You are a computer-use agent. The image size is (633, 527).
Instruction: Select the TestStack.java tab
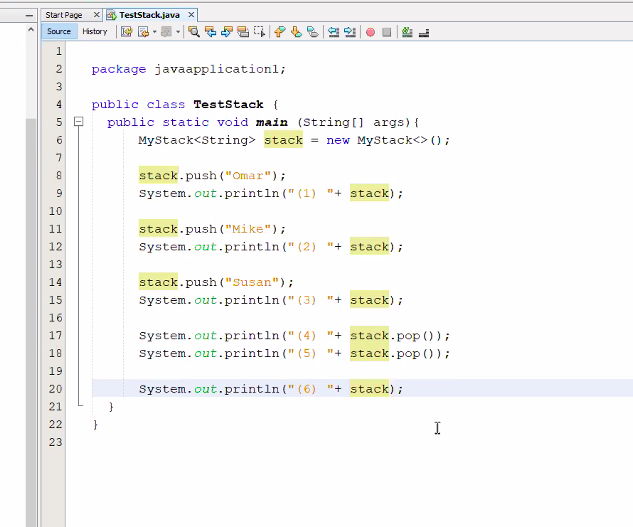point(149,15)
